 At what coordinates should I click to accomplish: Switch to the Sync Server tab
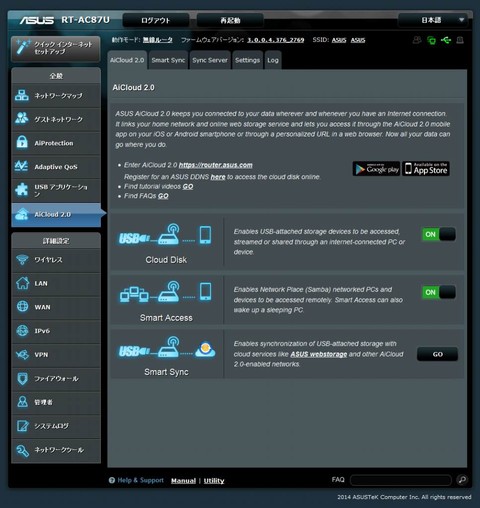[210, 60]
